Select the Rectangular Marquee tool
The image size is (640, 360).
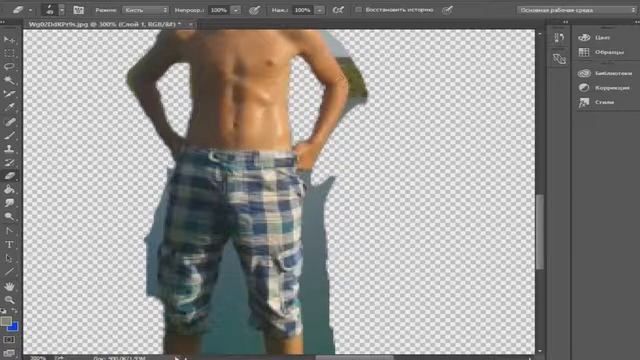pyautogui.click(x=9, y=53)
